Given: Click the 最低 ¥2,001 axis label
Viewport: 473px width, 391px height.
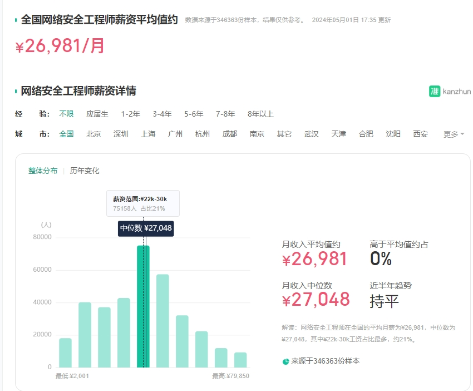Looking at the screenshot, I should pyautogui.click(x=72, y=376).
